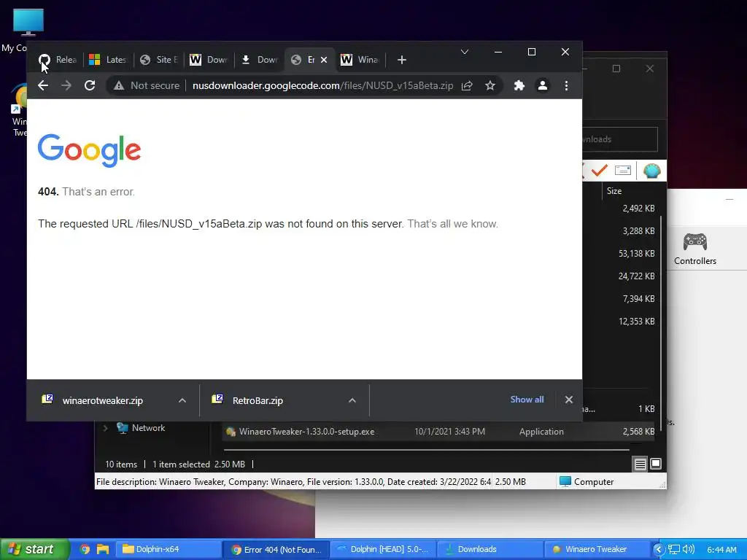The width and height of the screenshot is (747, 560).
Task: Click the grayed forward arrow in Chrome
Action: (66, 85)
